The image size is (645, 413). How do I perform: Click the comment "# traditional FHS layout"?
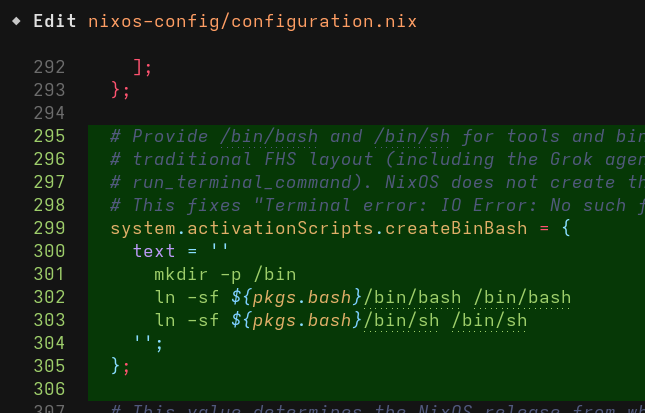pyautogui.click(x=378, y=160)
